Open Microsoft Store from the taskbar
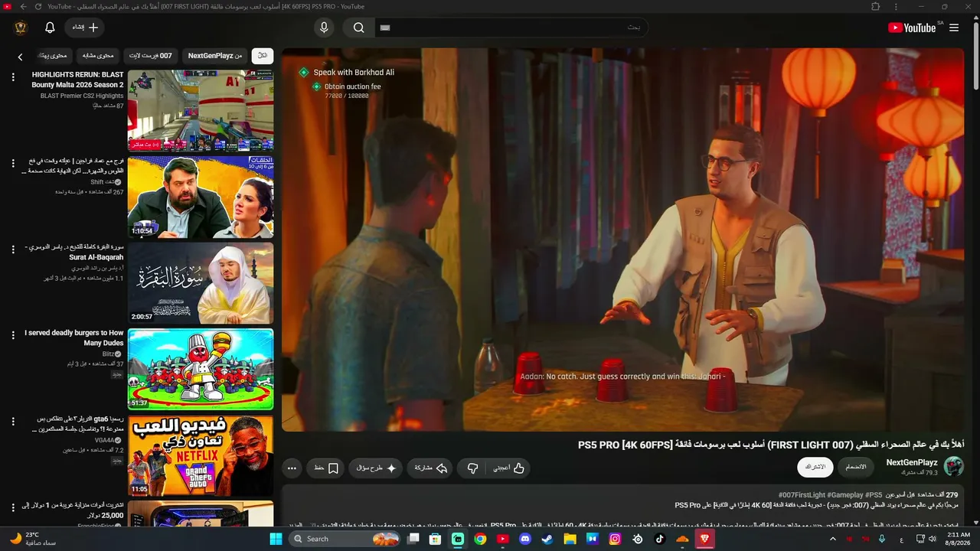Screen dimensions: 980x551 [435, 539]
